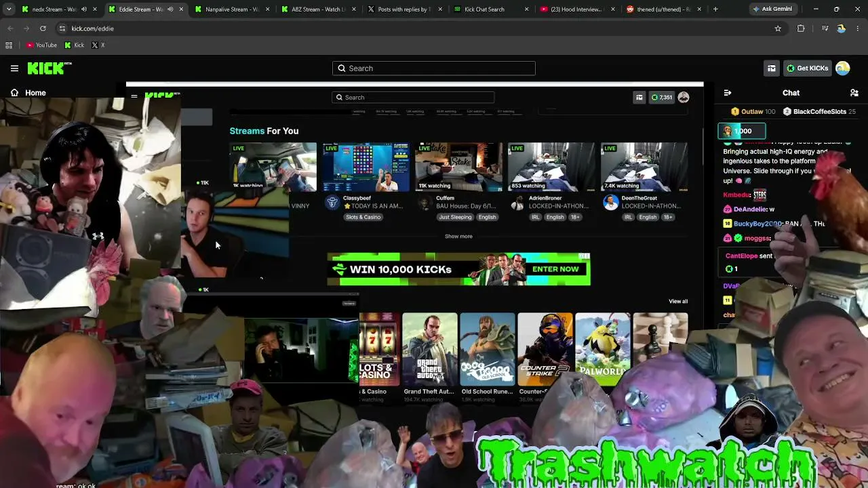868x488 pixels.
Task: Click the Classybeef channel avatar
Action: [332, 203]
